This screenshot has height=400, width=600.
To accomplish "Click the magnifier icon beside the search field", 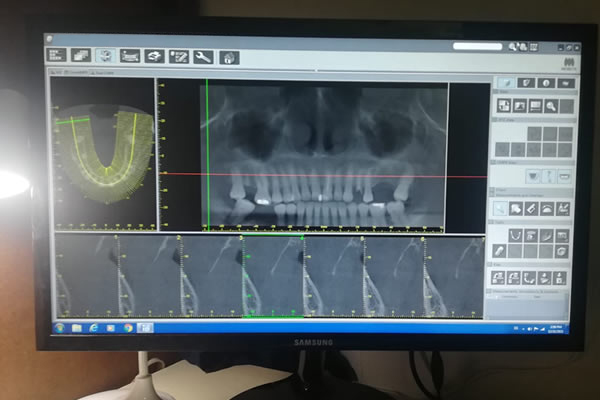I will (x=513, y=47).
